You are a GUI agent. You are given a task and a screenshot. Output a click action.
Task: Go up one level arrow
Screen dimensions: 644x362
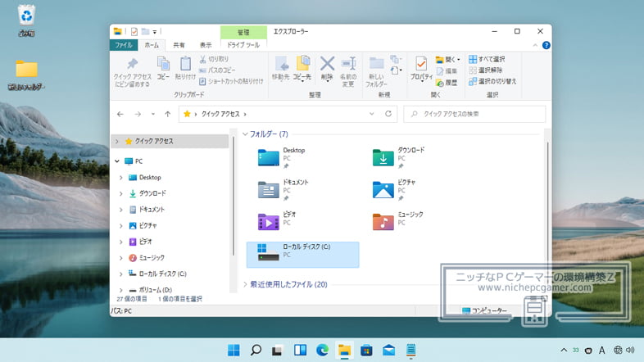tap(168, 114)
